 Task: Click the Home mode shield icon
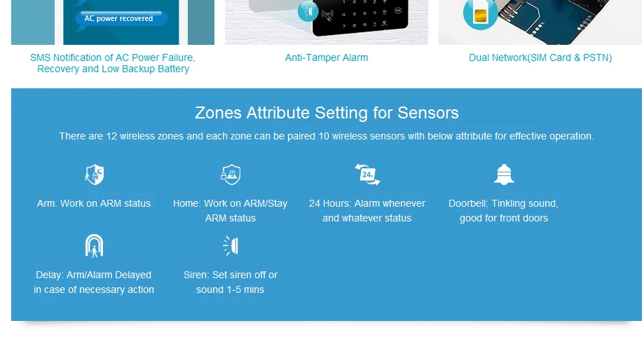click(x=231, y=174)
